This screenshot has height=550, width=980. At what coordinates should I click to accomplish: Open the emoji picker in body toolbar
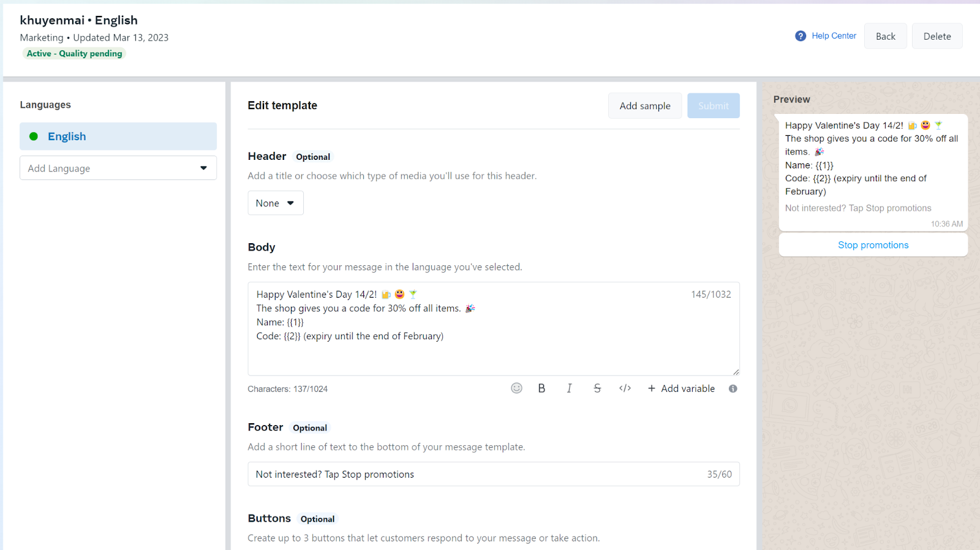coord(516,388)
